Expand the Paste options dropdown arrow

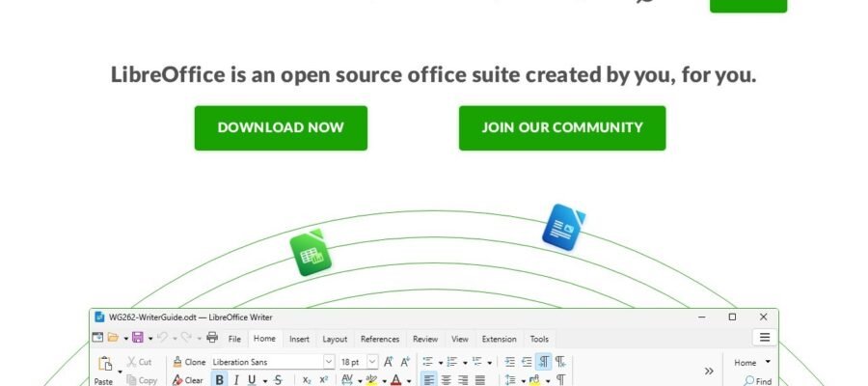click(x=121, y=372)
